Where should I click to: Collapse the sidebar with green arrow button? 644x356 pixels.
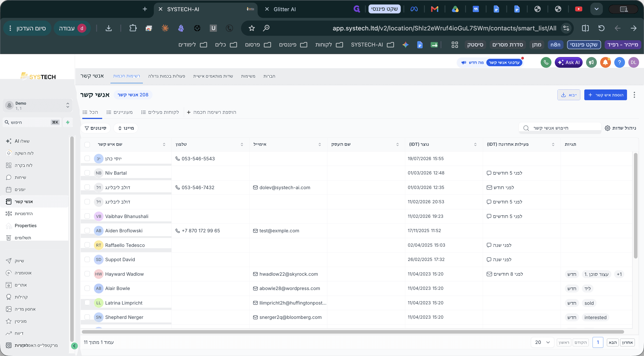(74, 346)
